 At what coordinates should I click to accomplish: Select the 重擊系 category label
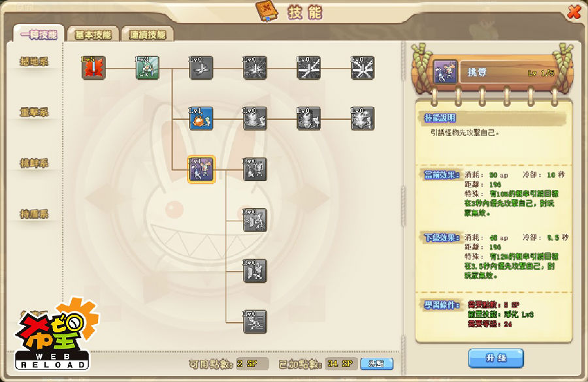[x=34, y=112]
